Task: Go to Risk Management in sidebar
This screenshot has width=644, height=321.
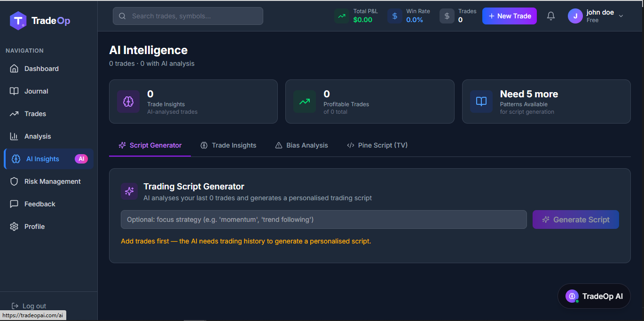Action: point(48,181)
